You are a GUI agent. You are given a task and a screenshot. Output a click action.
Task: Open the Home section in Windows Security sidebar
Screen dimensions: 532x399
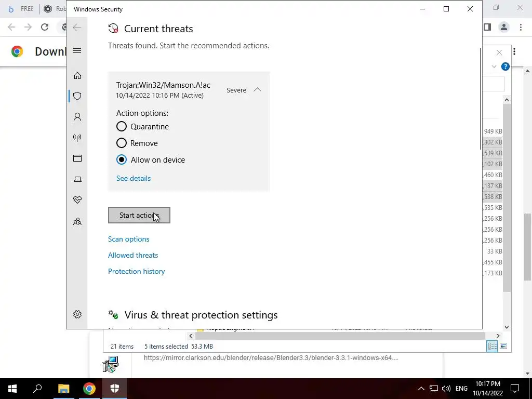[77, 75]
